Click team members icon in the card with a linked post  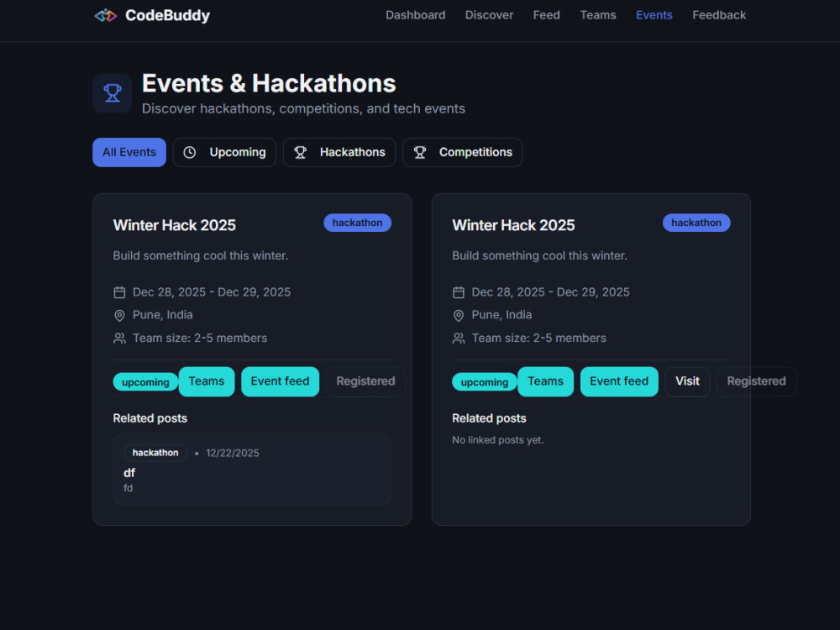[x=119, y=339]
